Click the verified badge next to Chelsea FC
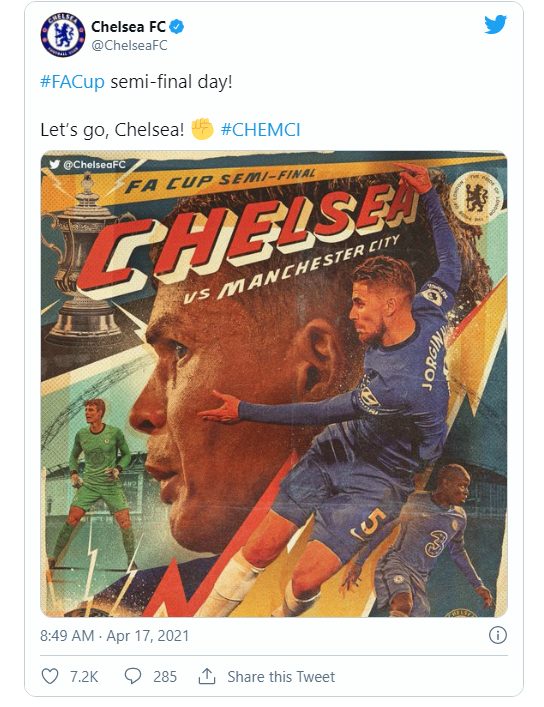 coord(176,27)
